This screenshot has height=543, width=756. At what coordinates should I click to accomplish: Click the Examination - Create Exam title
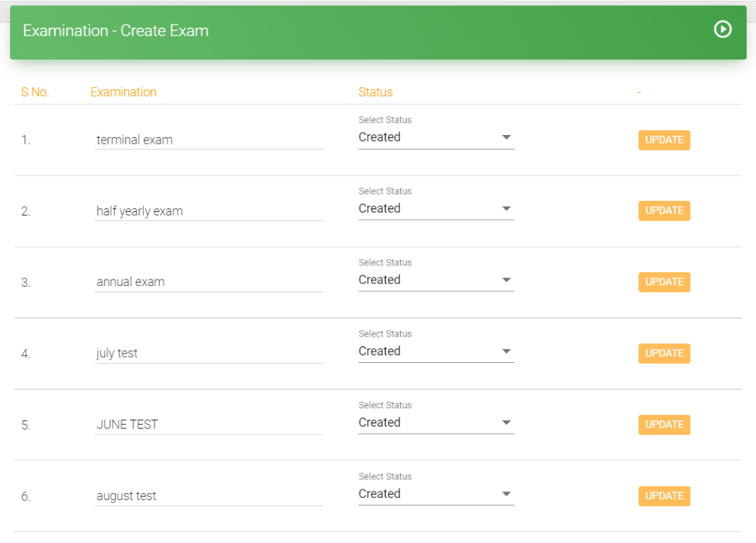[115, 30]
